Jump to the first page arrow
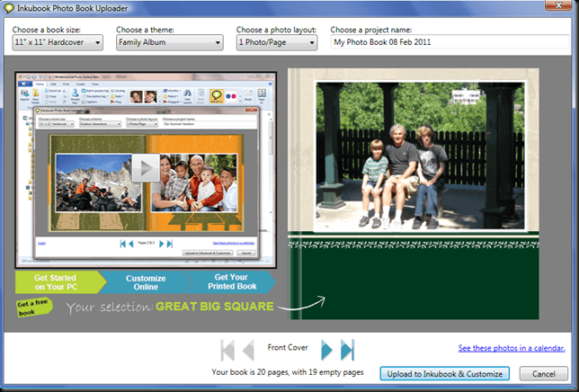 (x=227, y=350)
